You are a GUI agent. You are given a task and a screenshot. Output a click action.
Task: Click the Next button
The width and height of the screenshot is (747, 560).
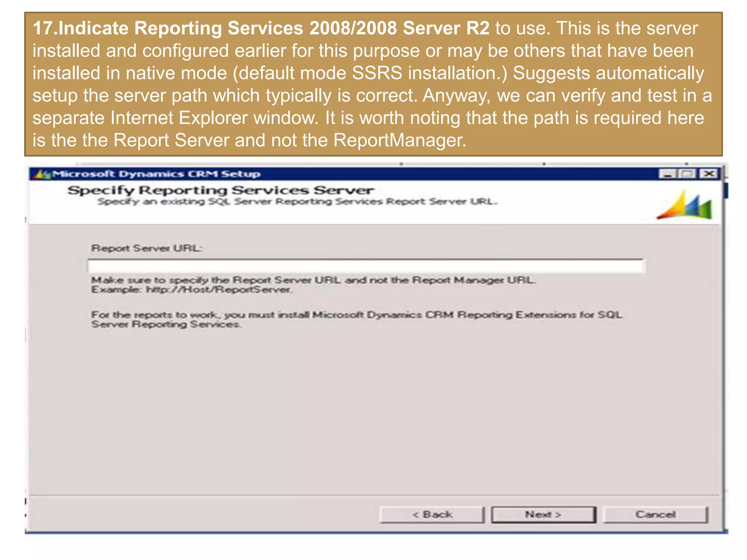(x=543, y=514)
